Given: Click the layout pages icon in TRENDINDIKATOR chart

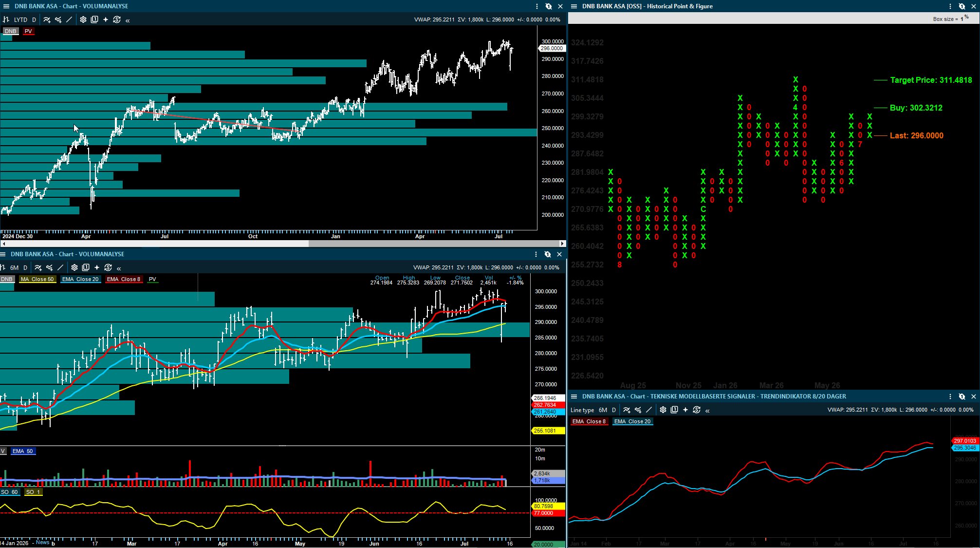Looking at the screenshot, I should (674, 410).
